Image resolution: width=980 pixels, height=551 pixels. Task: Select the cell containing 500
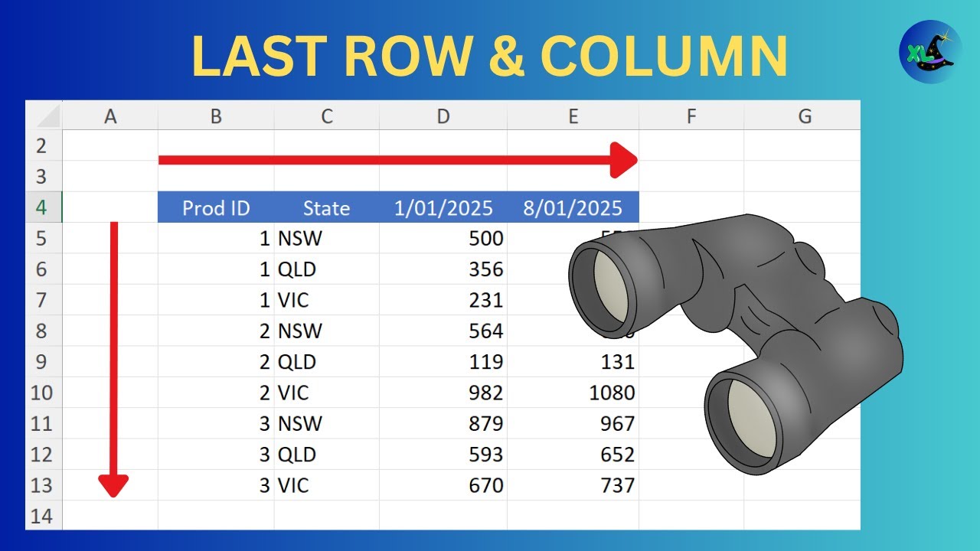pos(443,238)
